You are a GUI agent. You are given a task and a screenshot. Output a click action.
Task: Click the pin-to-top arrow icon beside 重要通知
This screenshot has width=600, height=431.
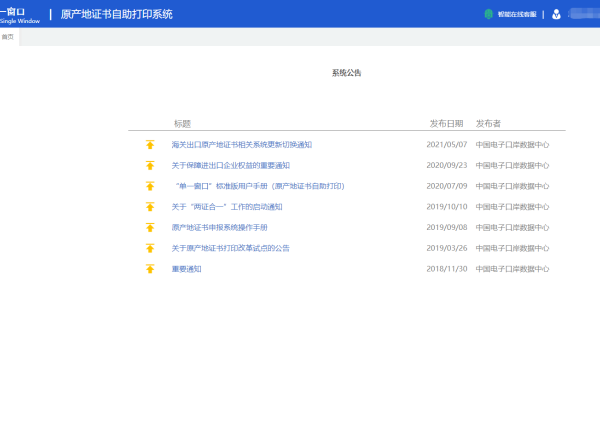(x=150, y=268)
